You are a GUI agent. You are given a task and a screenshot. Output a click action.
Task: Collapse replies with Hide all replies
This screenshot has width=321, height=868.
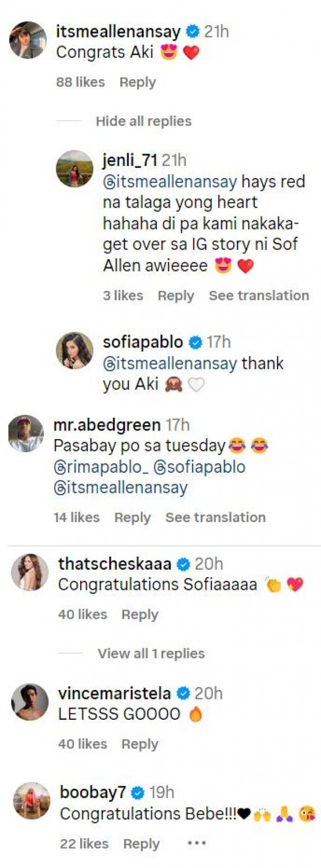[x=143, y=121]
